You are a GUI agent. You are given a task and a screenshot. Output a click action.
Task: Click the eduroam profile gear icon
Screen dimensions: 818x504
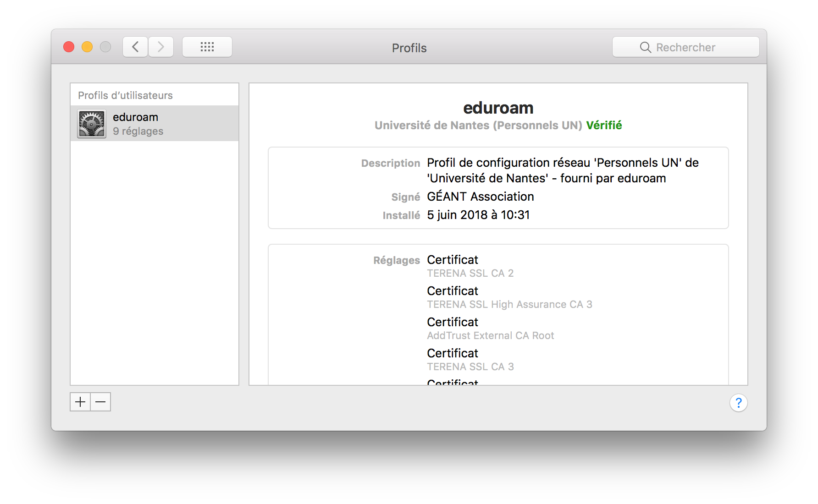(91, 123)
